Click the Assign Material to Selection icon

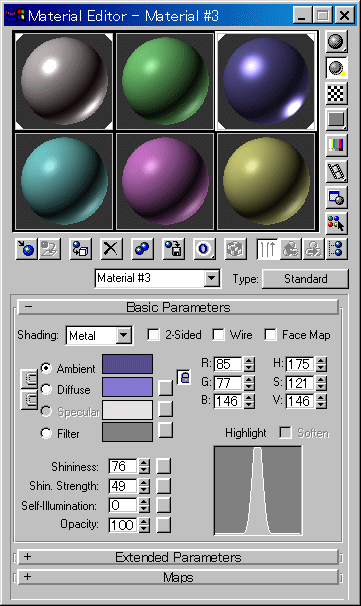pos(80,249)
